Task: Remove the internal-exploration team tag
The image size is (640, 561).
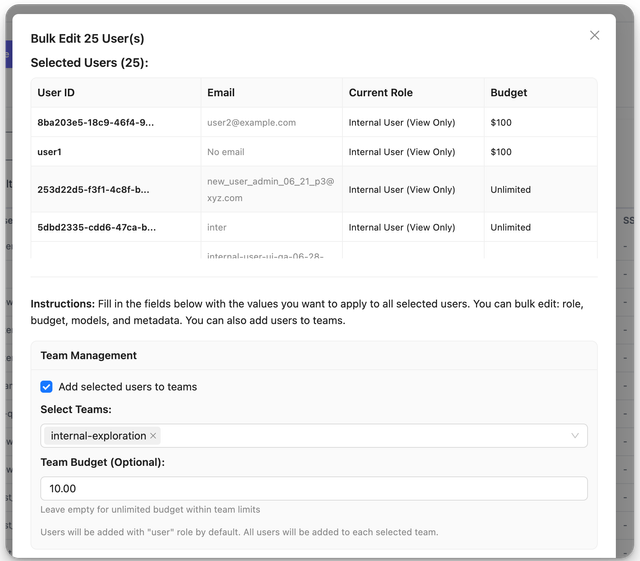Action: (x=153, y=436)
